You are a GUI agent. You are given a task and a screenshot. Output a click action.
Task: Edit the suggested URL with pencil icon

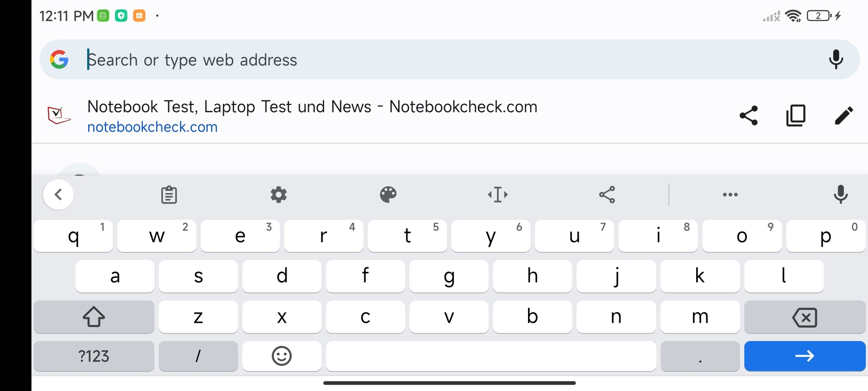(844, 115)
